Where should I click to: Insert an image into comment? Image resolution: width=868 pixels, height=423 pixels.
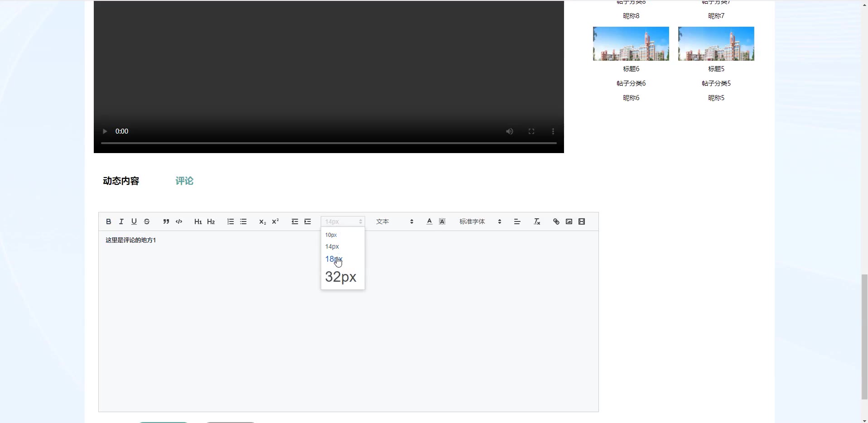pos(569,221)
